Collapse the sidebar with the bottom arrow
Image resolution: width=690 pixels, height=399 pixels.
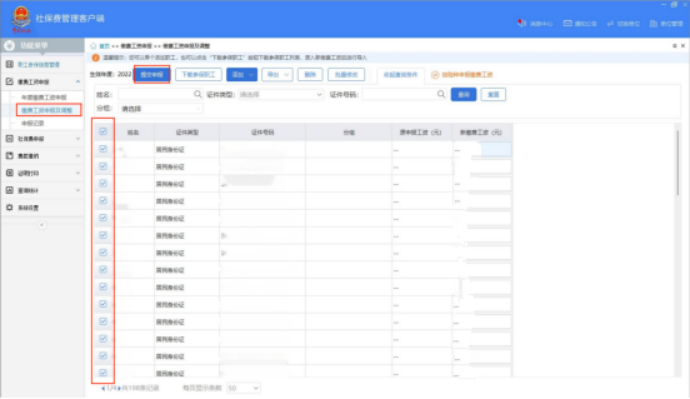42,225
